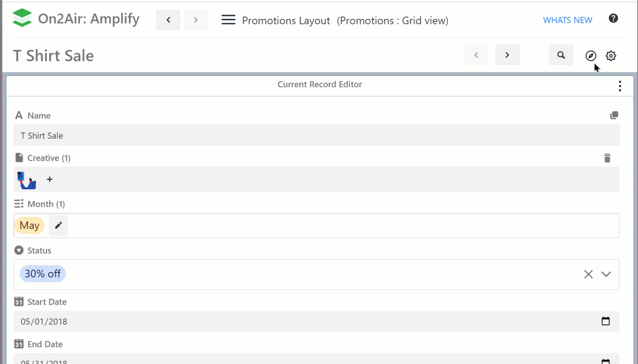Copy the Name field value

[x=614, y=115]
